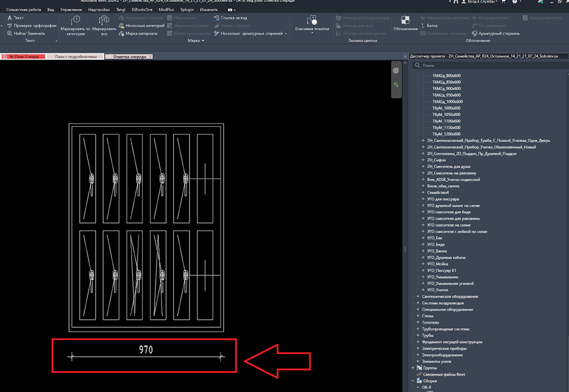The width and height of the screenshot is (569, 392).
Task: Expand the Трубы tree node
Action: point(418,335)
